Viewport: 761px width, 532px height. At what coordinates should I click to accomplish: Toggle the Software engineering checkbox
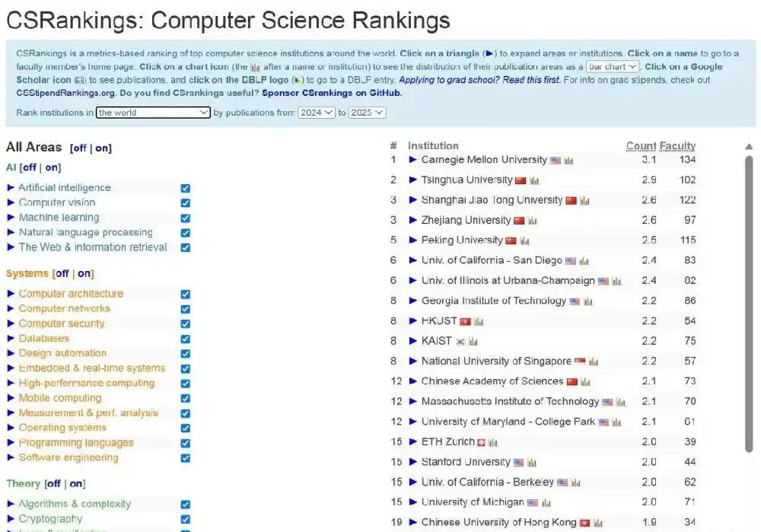(186, 458)
